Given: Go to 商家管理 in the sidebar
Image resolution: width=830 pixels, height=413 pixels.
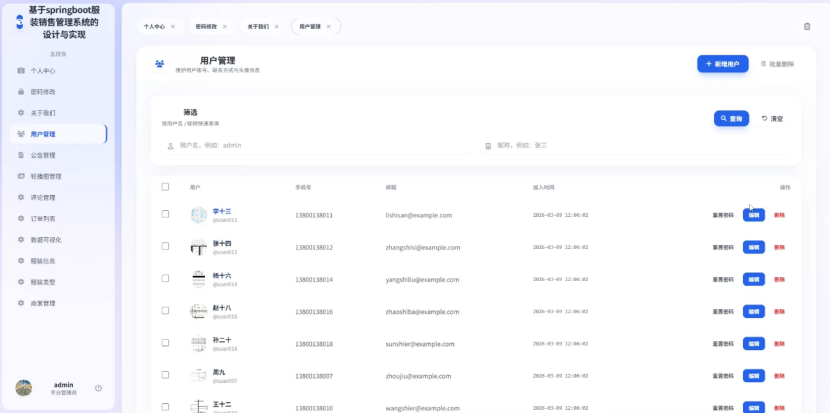Looking at the screenshot, I should click(58, 303).
